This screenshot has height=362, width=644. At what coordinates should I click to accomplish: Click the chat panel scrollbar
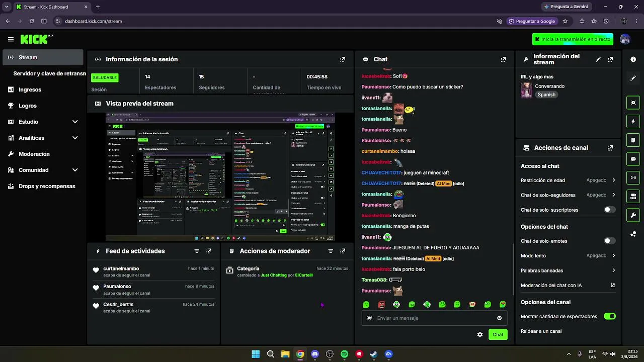click(513, 270)
